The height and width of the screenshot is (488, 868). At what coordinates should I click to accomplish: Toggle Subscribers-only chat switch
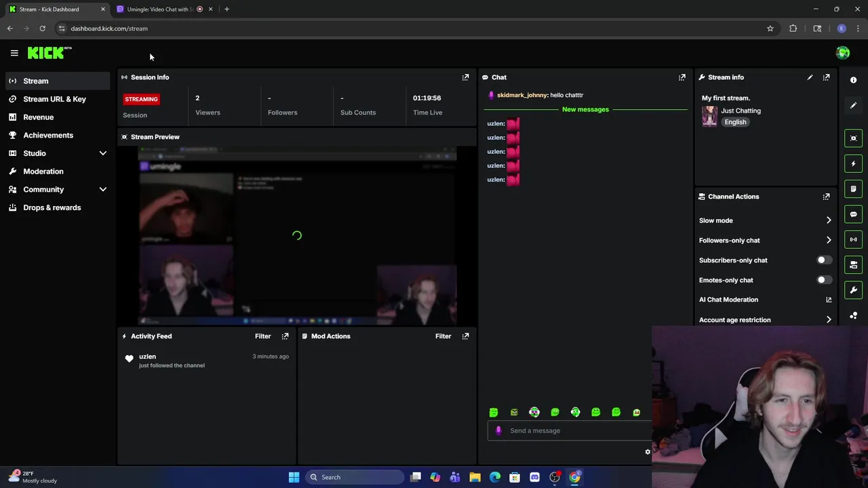[x=824, y=260]
